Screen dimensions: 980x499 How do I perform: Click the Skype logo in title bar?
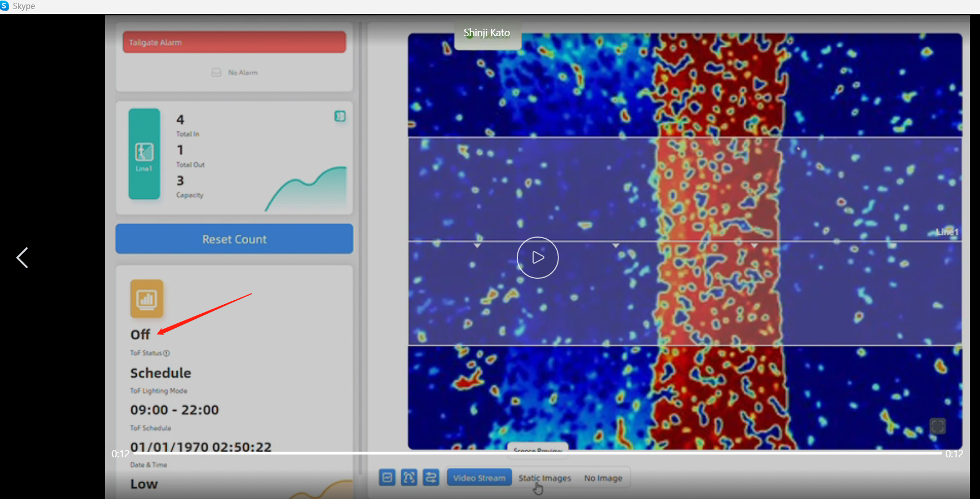click(x=5, y=6)
